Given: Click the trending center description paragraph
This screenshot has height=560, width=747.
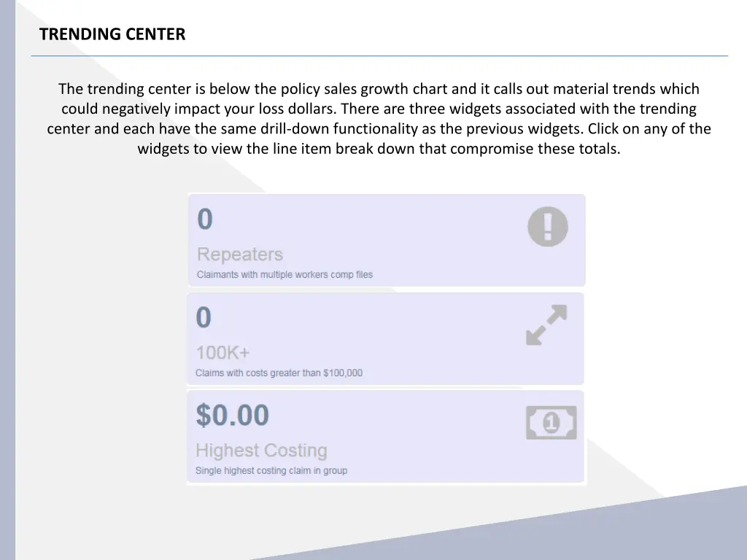Looking at the screenshot, I should (x=379, y=119).
